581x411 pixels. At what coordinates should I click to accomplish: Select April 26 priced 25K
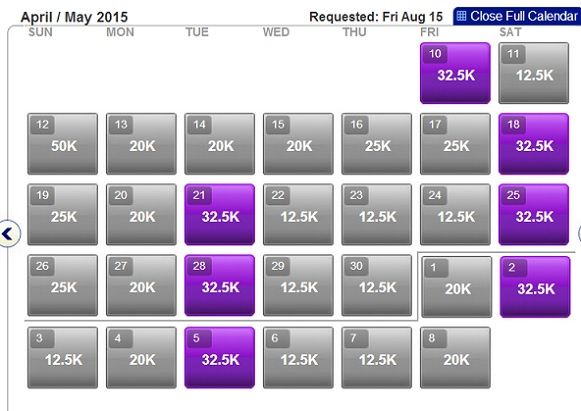(x=63, y=285)
